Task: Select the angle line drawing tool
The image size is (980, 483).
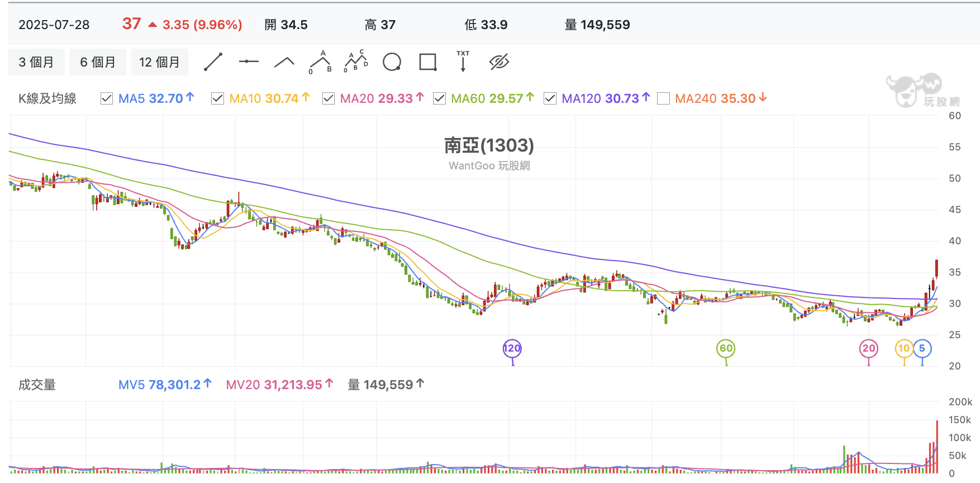Action: pos(284,62)
